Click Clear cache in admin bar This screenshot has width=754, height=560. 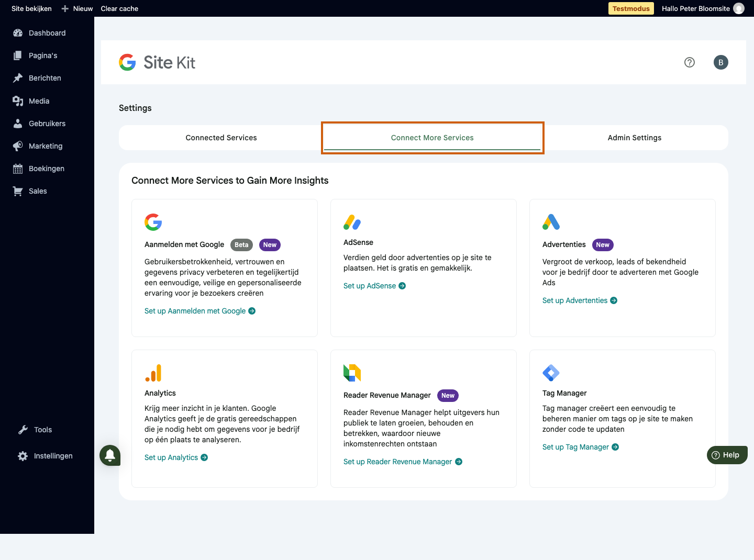119,8
